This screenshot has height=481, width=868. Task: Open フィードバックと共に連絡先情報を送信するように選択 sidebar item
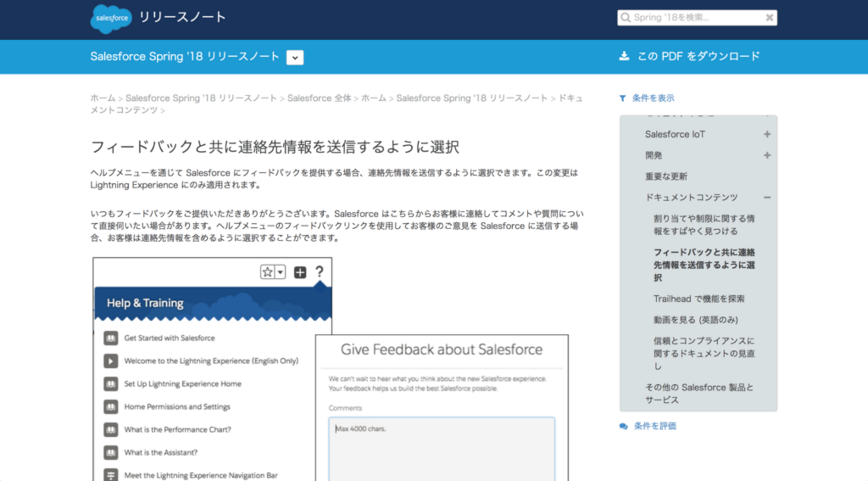click(704, 265)
